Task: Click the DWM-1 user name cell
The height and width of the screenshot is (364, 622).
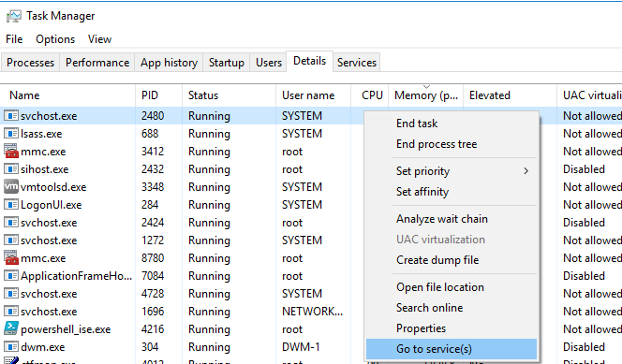Action: tap(301, 347)
